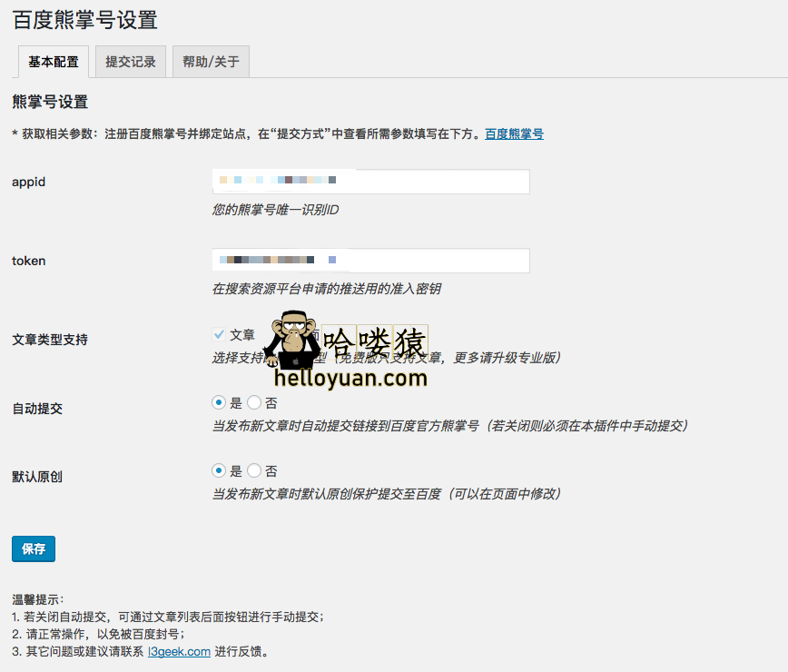Click the 默认原创 setting label
788x672 pixels.
click(x=37, y=477)
